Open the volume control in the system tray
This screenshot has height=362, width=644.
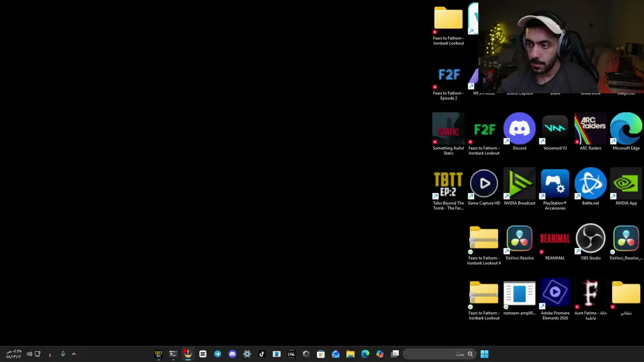29,354
